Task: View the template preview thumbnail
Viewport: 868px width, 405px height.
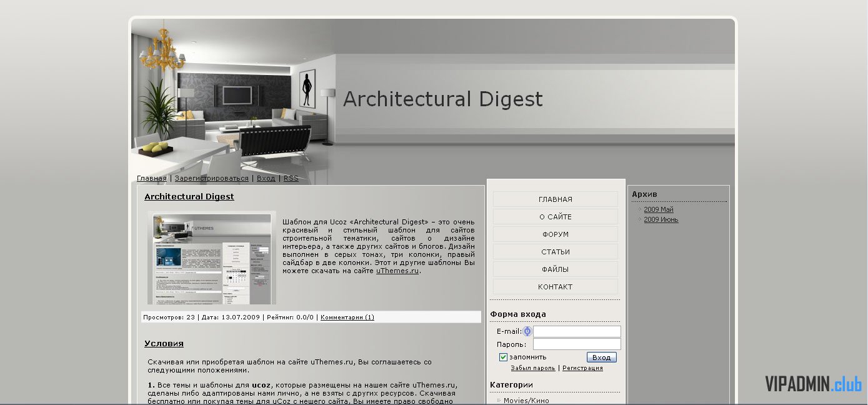Action: 212,257
